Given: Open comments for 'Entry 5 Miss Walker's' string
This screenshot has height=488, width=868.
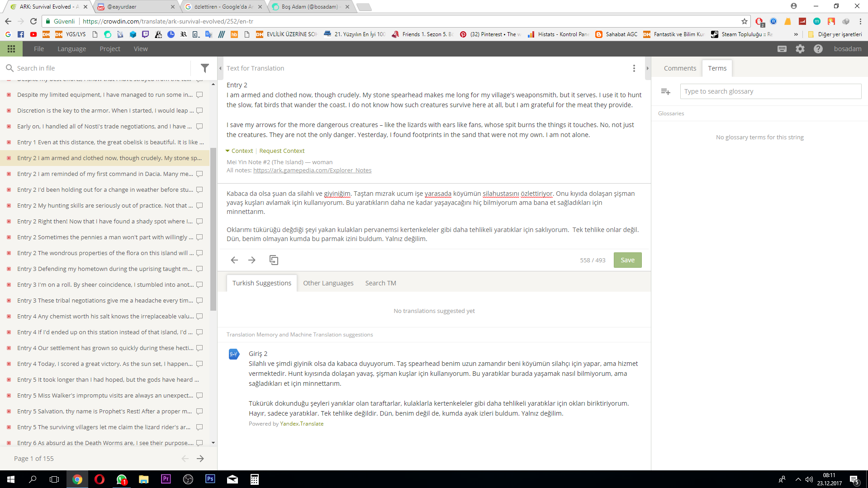Looking at the screenshot, I should tap(199, 396).
